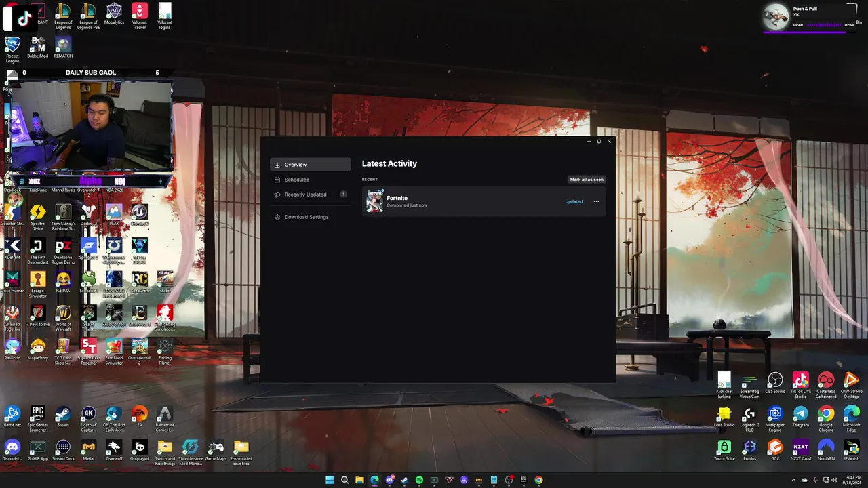Open Thunderstore Mod Manager icon
Image resolution: width=868 pixels, height=488 pixels.
point(191,452)
